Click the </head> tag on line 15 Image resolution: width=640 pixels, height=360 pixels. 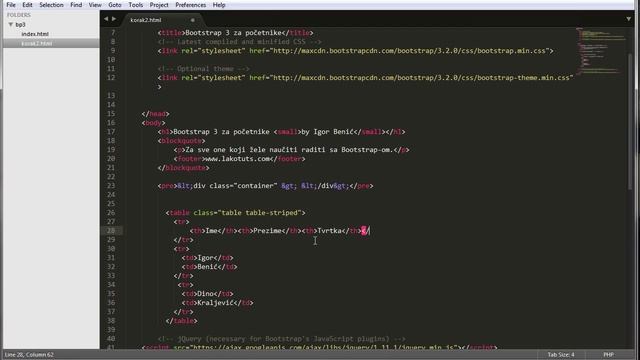point(156,114)
